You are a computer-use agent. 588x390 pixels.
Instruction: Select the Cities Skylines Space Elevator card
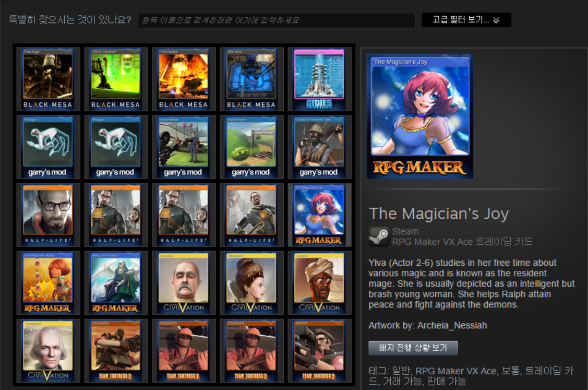pyautogui.click(x=319, y=79)
